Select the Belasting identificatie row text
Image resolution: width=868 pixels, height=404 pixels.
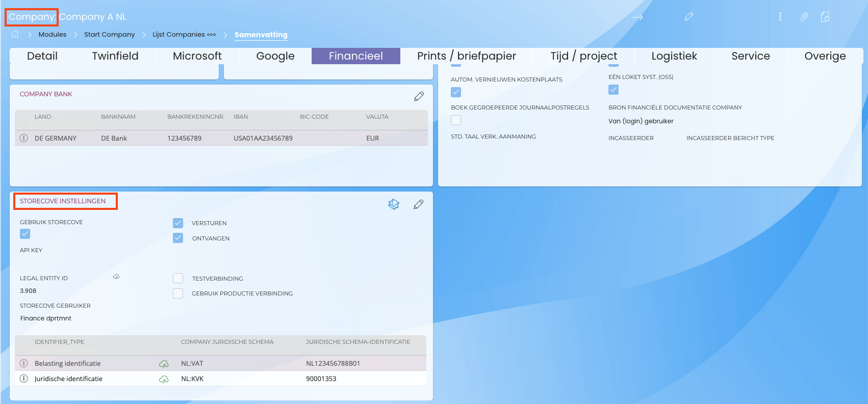tap(68, 363)
